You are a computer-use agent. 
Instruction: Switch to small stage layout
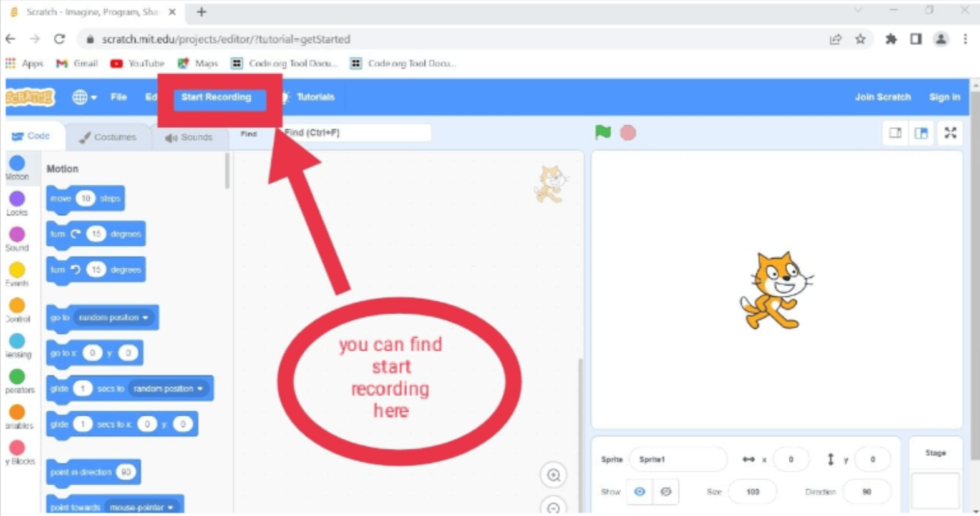896,133
